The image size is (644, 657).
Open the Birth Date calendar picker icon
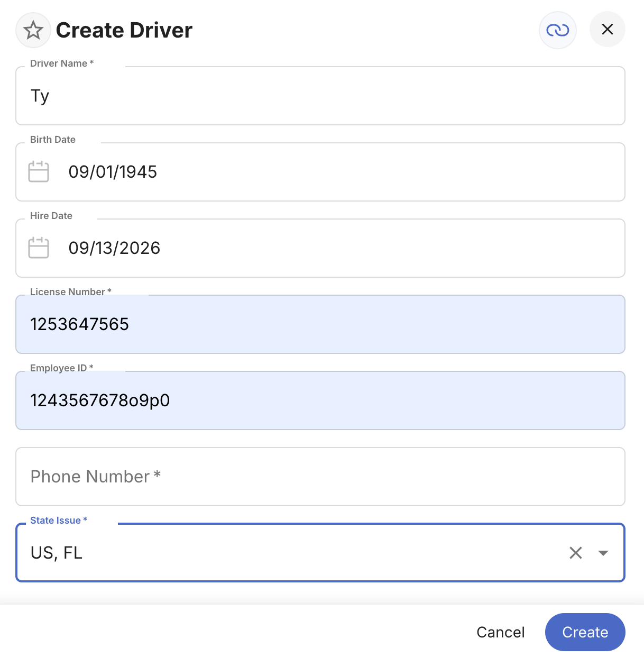point(39,172)
